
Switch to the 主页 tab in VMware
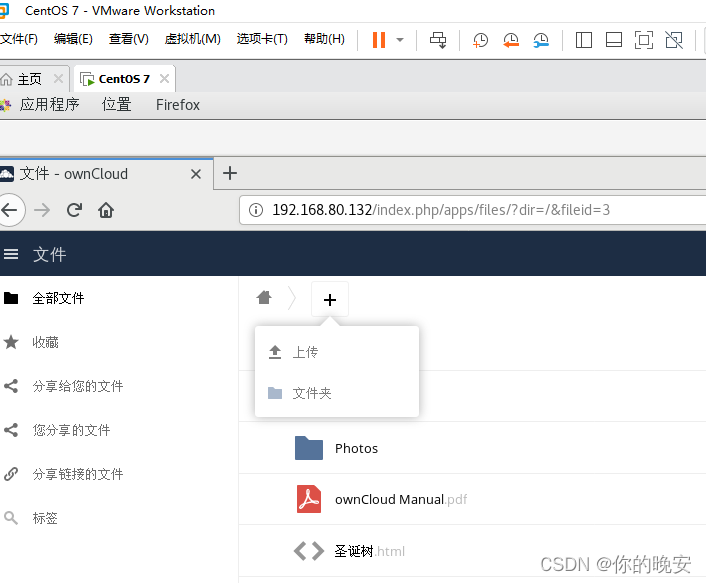click(x=29, y=79)
